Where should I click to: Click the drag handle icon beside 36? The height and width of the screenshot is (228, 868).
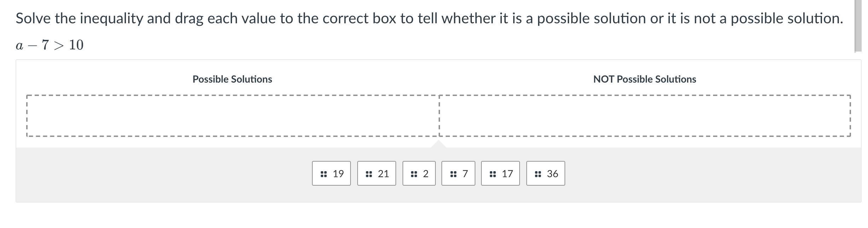[538, 174]
